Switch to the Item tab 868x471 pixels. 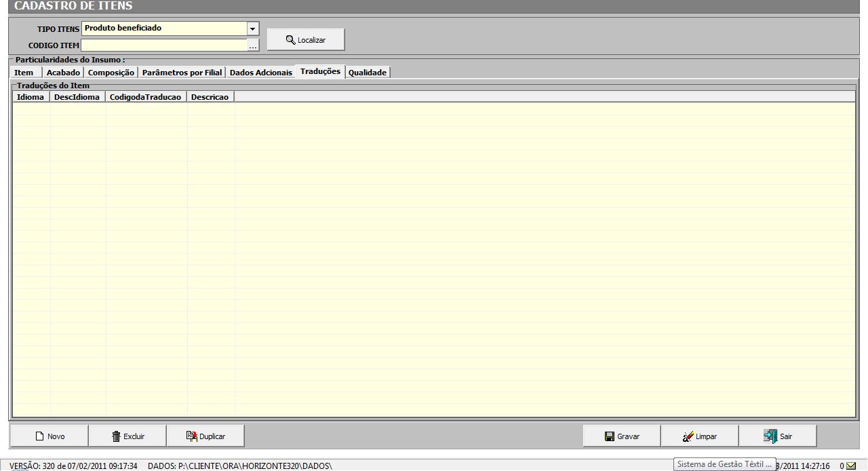coord(24,73)
